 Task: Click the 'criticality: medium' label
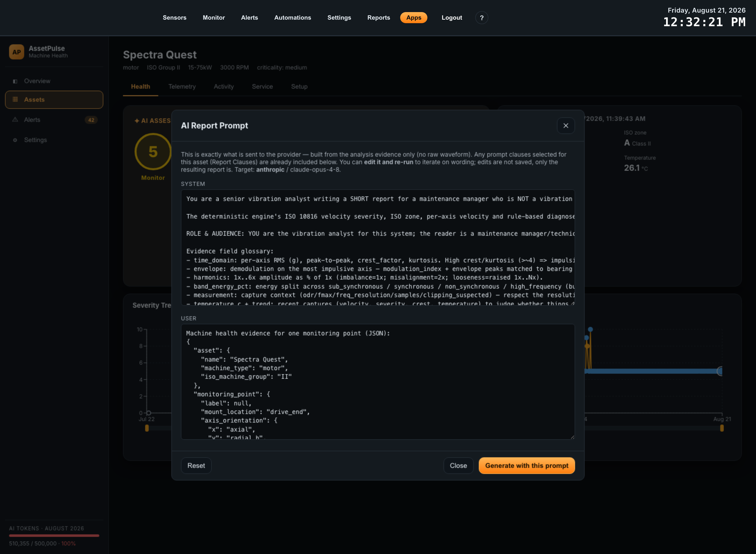[x=282, y=68]
